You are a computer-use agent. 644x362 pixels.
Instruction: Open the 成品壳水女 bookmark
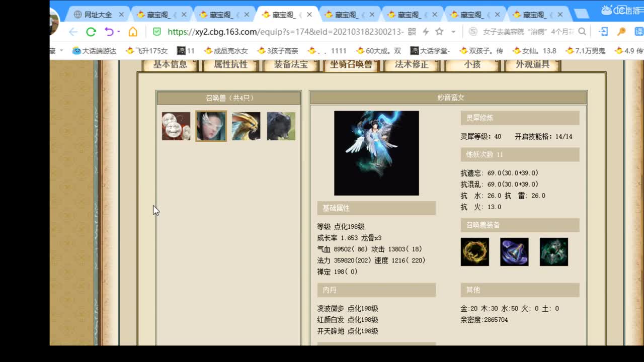(226, 51)
